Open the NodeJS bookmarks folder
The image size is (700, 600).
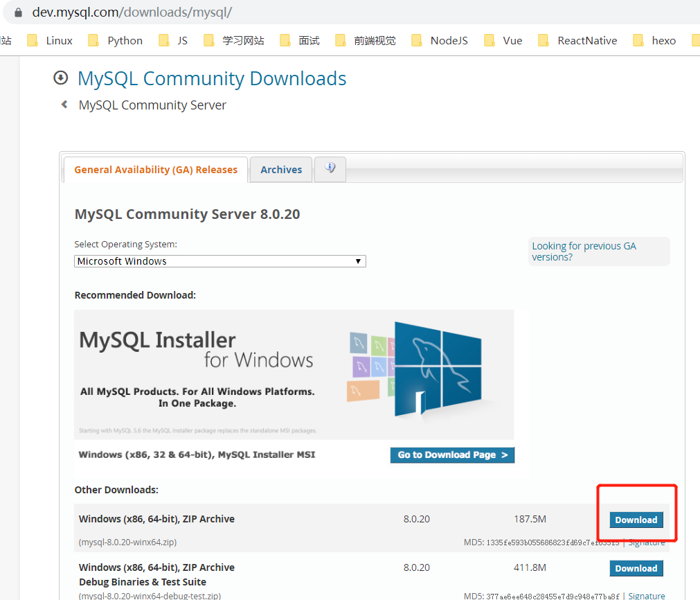coord(440,41)
